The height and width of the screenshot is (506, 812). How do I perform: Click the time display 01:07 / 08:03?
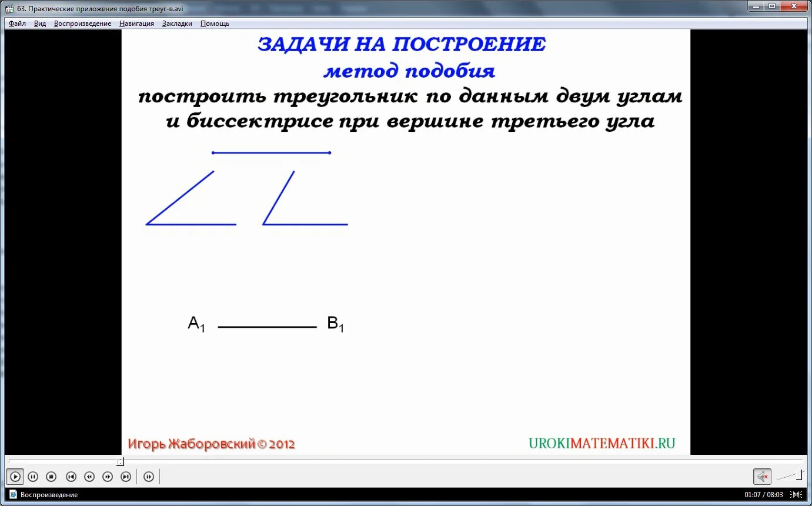tap(764, 495)
